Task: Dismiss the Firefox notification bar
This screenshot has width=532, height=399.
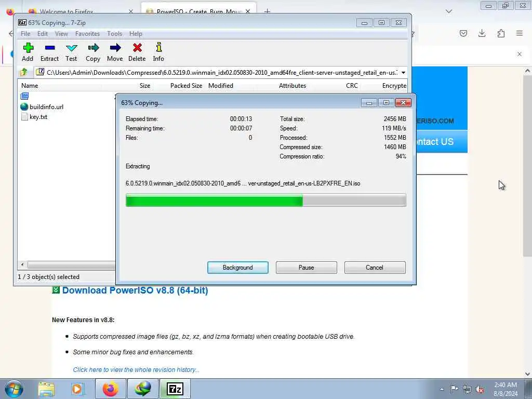Action: click(520, 54)
